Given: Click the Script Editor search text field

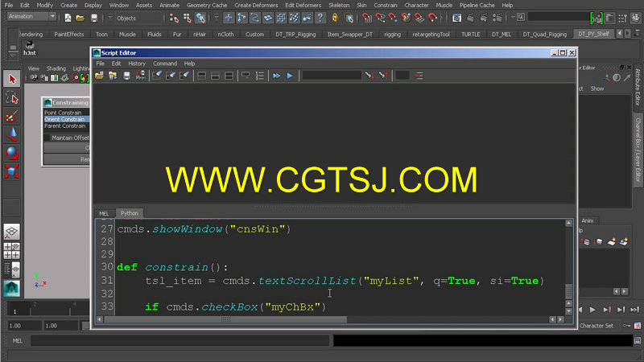Looking at the screenshot, I should 332,76.
